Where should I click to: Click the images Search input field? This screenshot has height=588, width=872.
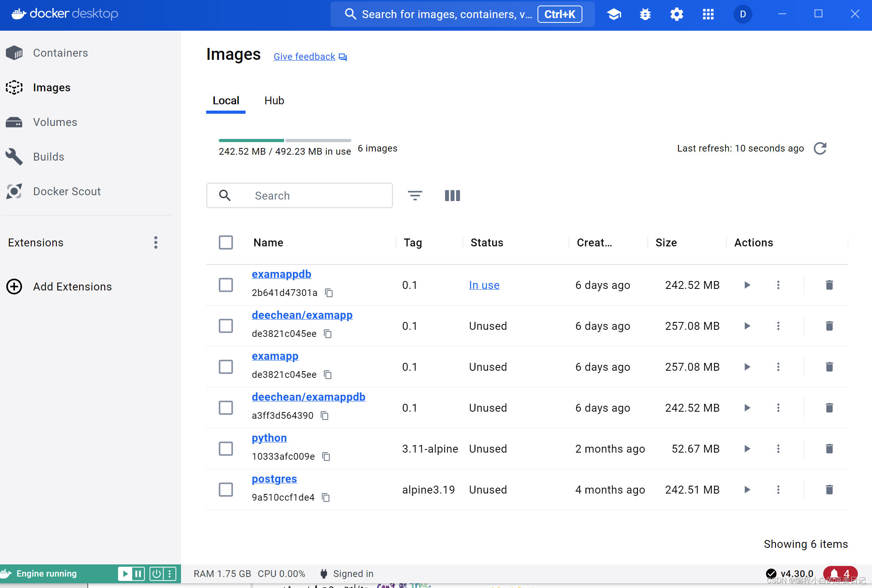click(x=299, y=196)
